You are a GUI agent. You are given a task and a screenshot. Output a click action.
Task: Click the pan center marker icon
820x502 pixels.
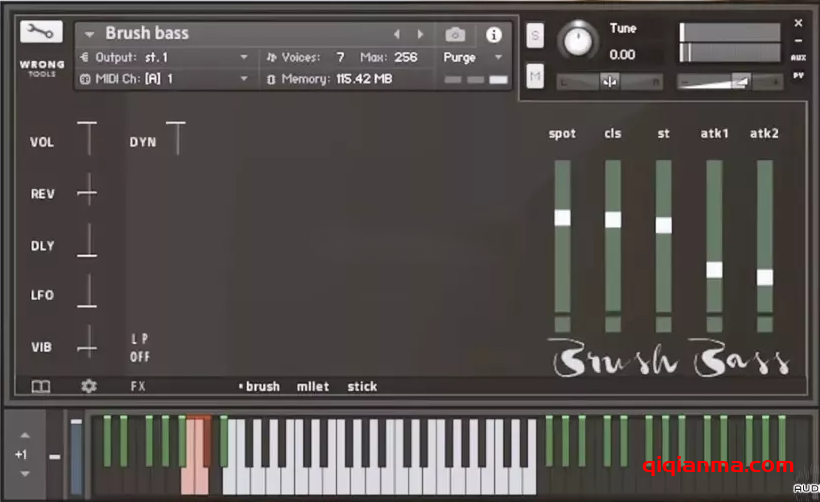click(x=609, y=82)
